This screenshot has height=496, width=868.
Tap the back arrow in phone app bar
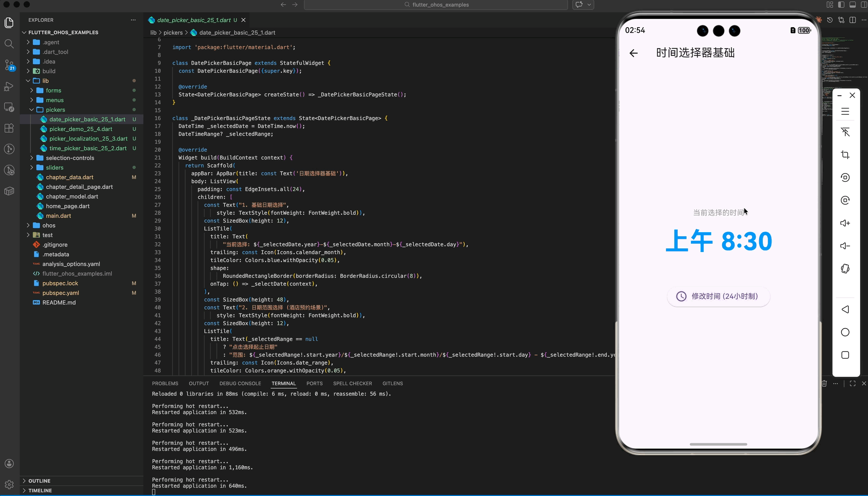[x=633, y=53]
